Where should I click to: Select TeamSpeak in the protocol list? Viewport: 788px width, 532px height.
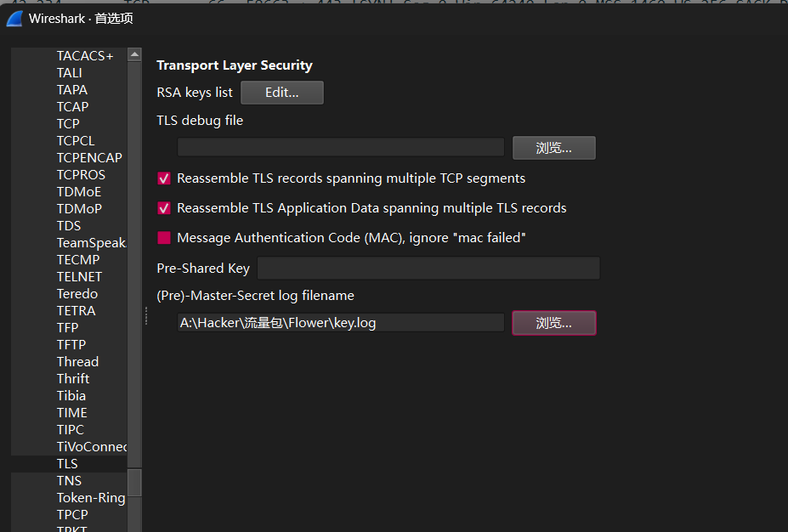(92, 243)
